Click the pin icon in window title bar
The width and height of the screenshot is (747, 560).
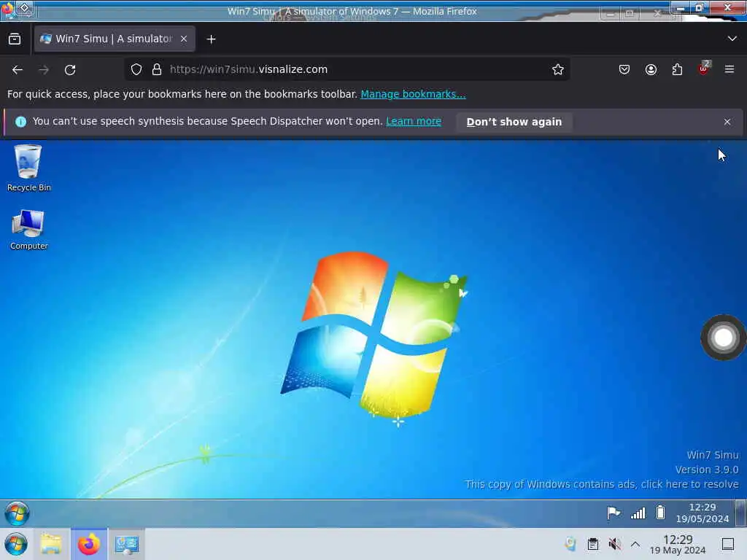click(x=25, y=8)
